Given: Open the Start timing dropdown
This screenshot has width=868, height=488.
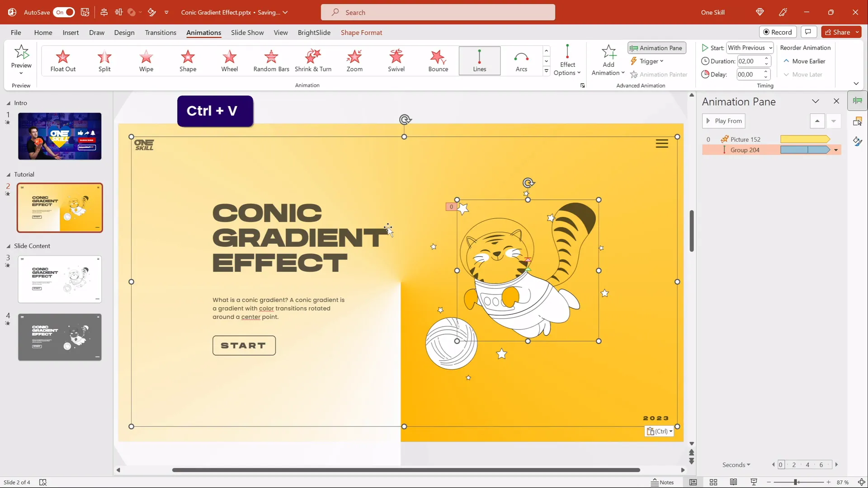Looking at the screenshot, I should click(x=750, y=47).
